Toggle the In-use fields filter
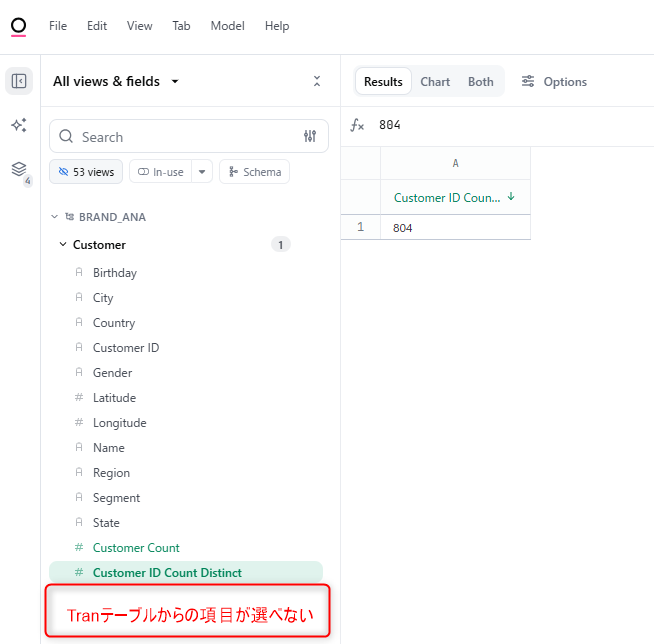 pos(161,172)
